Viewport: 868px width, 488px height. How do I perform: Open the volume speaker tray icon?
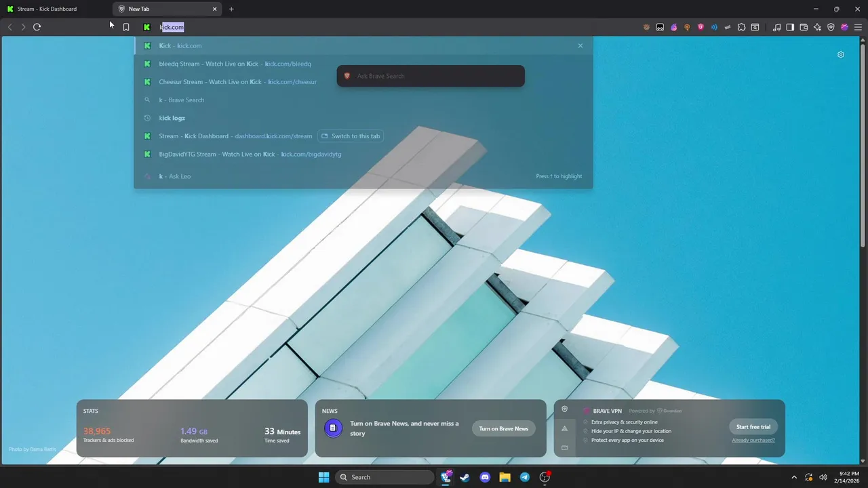click(823, 477)
